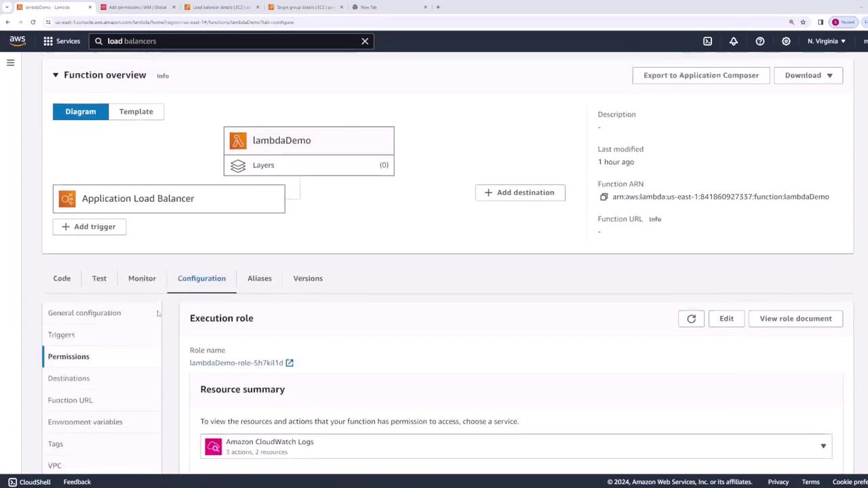Copy the Function ARN

pos(604,197)
